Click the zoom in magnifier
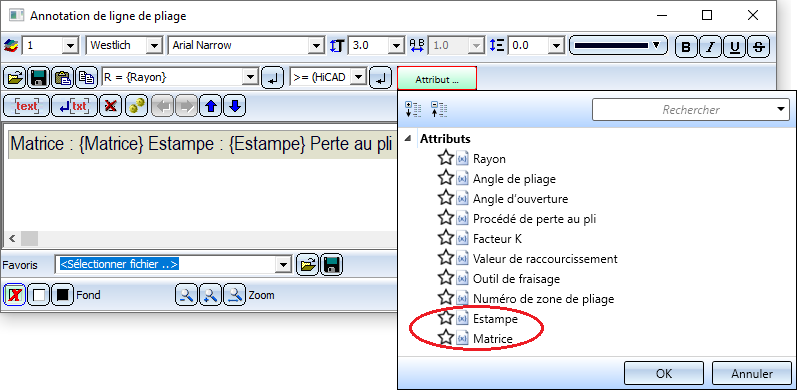Image resolution: width=797 pixels, height=390 pixels. click(x=210, y=295)
